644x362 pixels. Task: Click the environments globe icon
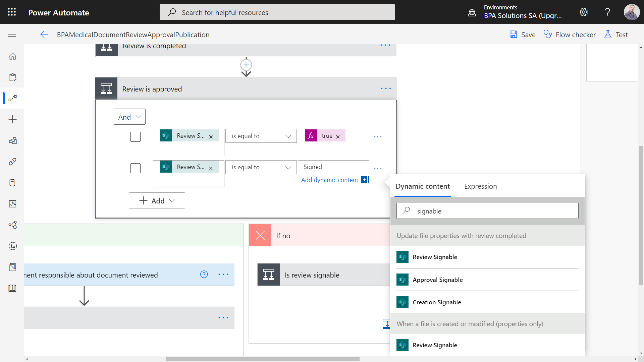click(x=472, y=12)
